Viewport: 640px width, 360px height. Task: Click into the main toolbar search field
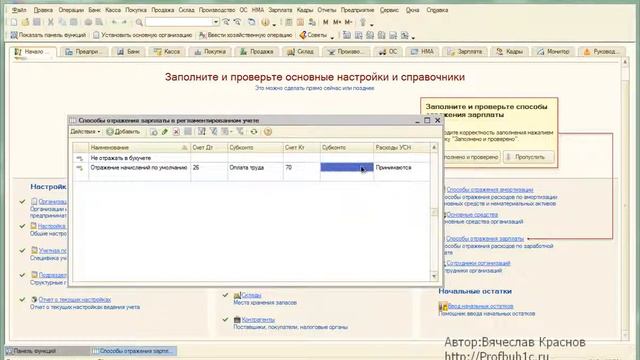pos(179,22)
